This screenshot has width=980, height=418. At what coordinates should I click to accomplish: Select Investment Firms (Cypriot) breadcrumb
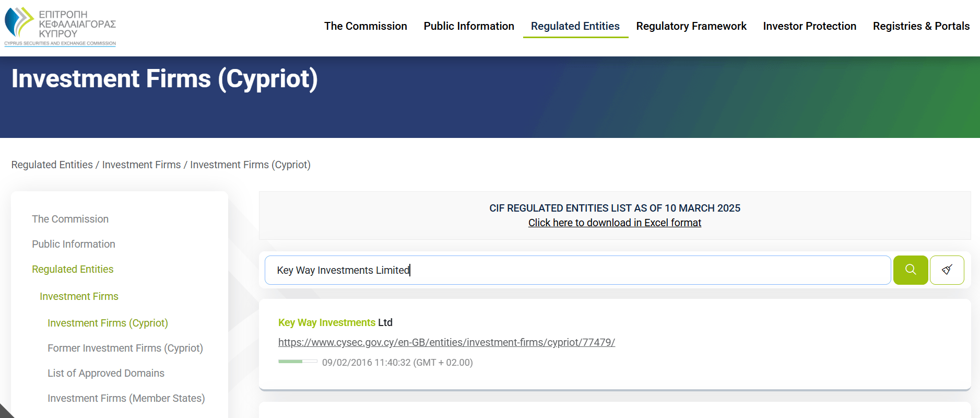tap(251, 165)
